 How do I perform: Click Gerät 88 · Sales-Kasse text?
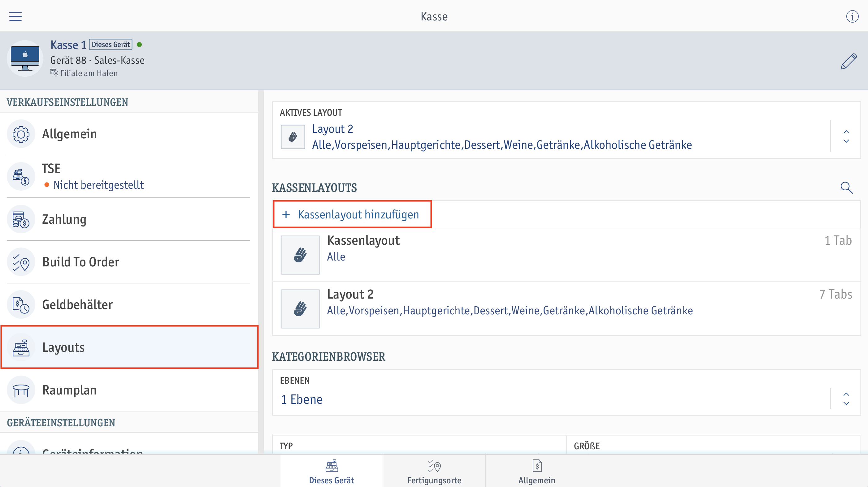click(98, 60)
